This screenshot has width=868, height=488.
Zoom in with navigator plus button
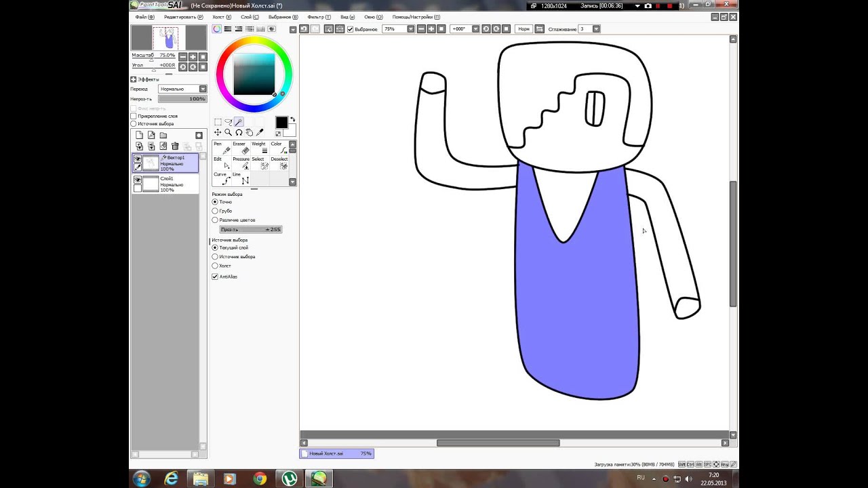pos(193,57)
